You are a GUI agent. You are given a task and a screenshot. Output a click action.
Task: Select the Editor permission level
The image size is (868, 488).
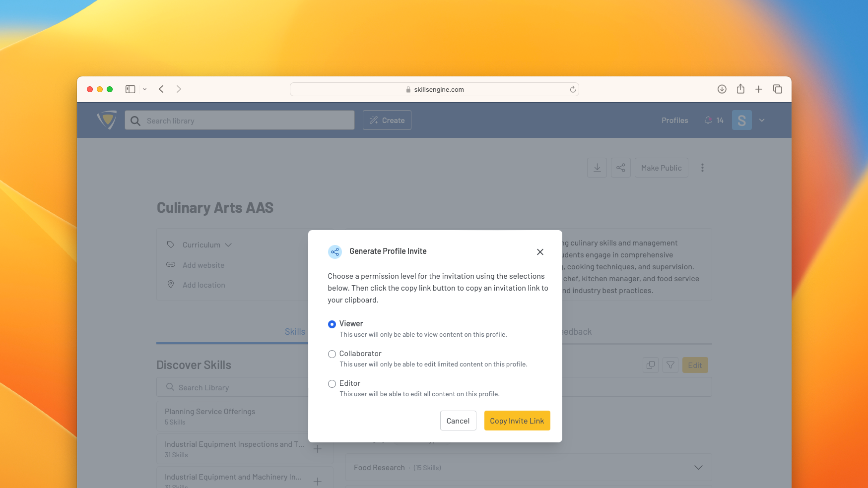pos(332,383)
